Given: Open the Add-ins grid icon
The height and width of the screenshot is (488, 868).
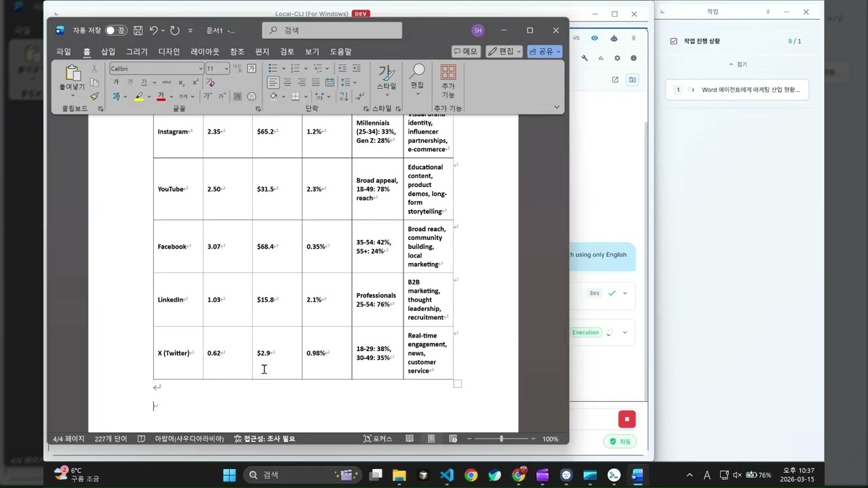Looking at the screenshot, I should [448, 72].
